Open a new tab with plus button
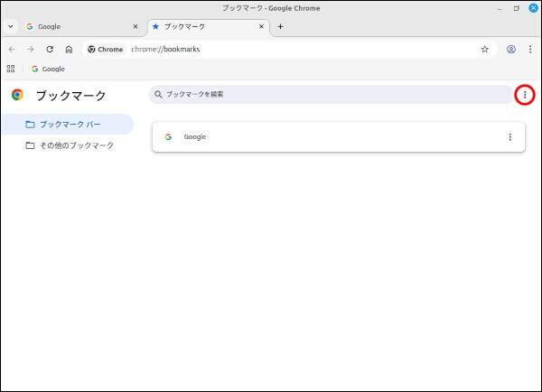The image size is (542, 392). point(281,26)
